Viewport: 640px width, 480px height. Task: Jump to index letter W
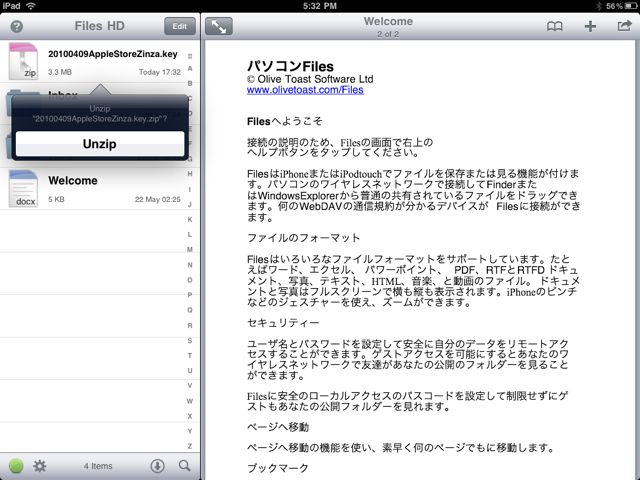coord(190,401)
